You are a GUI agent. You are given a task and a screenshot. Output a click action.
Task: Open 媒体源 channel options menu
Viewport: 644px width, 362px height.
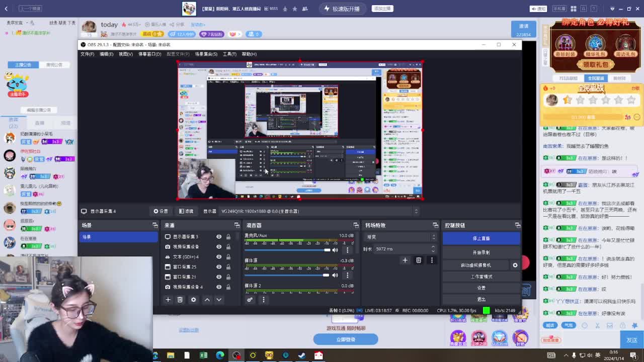click(x=347, y=275)
